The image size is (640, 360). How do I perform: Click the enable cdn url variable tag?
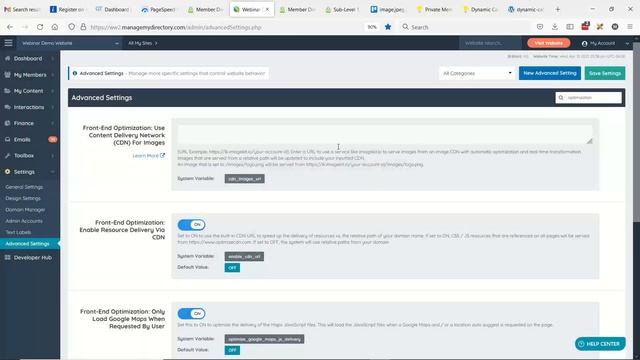(244, 256)
